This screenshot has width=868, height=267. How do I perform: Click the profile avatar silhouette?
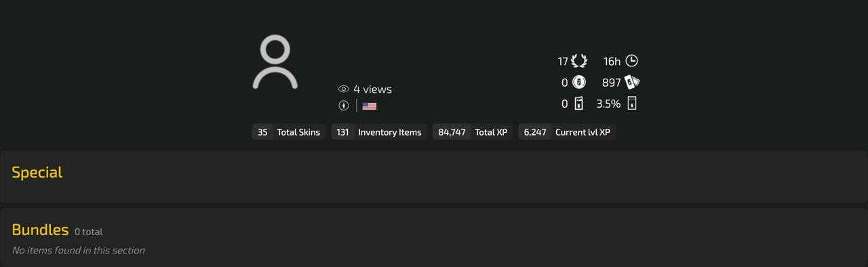pyautogui.click(x=275, y=63)
